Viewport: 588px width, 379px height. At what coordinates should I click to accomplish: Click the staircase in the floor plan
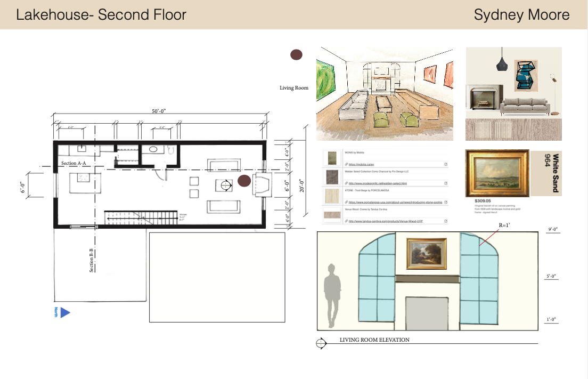141,217
